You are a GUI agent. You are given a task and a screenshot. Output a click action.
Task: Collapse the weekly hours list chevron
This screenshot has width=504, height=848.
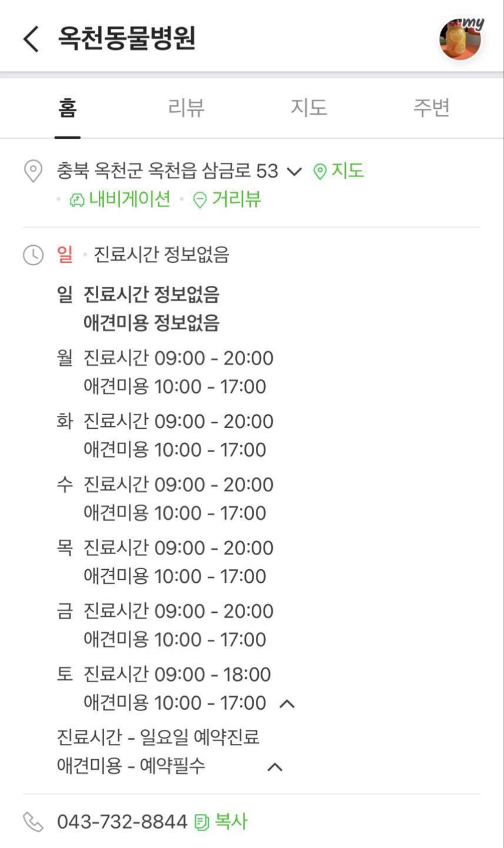pyautogui.click(x=287, y=703)
